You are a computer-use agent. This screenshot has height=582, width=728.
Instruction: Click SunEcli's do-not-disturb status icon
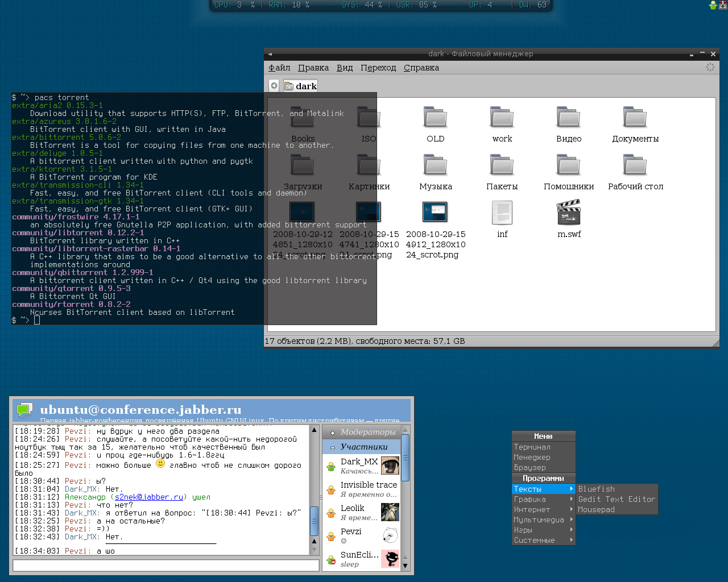pyautogui.click(x=331, y=560)
